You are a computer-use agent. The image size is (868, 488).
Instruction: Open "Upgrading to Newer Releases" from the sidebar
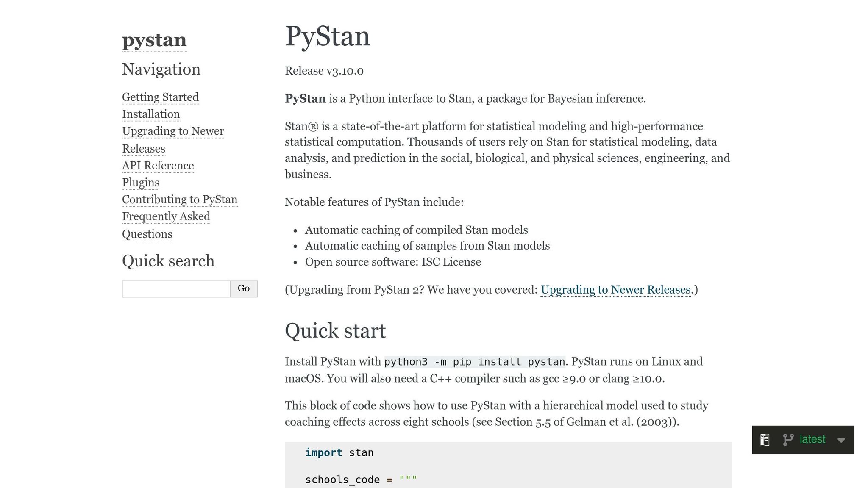coord(173,131)
